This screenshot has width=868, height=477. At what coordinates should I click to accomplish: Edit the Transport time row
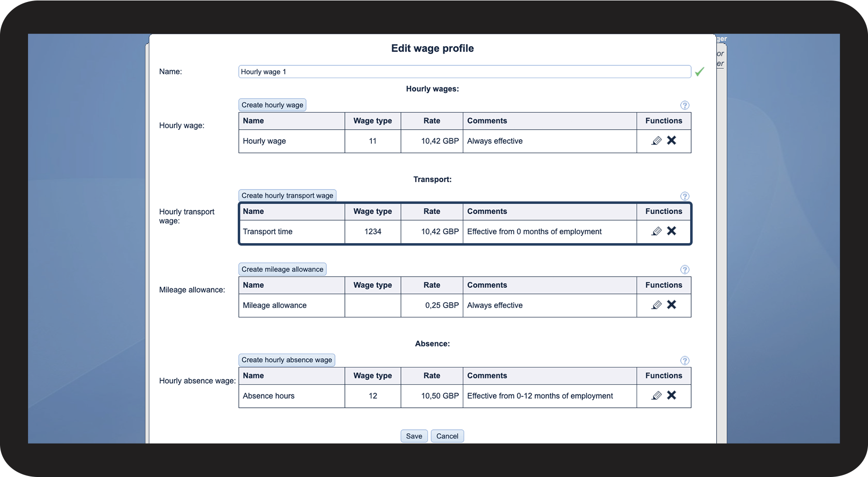(x=656, y=231)
